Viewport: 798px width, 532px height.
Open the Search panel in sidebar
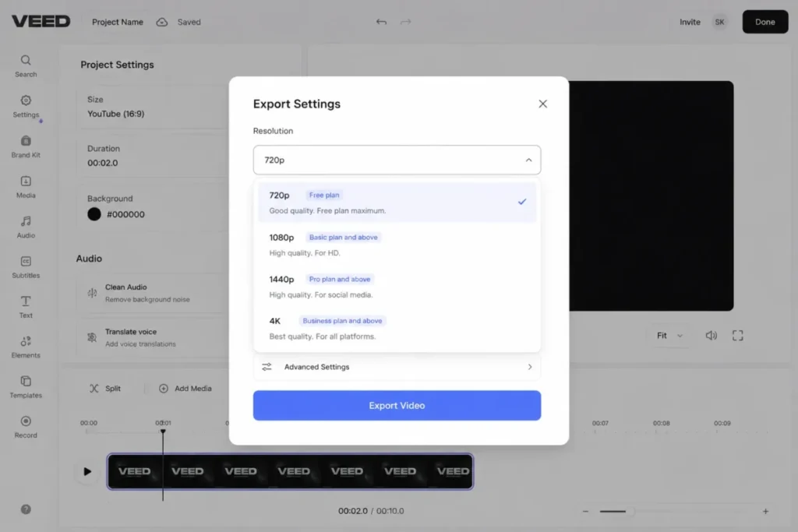coord(26,65)
